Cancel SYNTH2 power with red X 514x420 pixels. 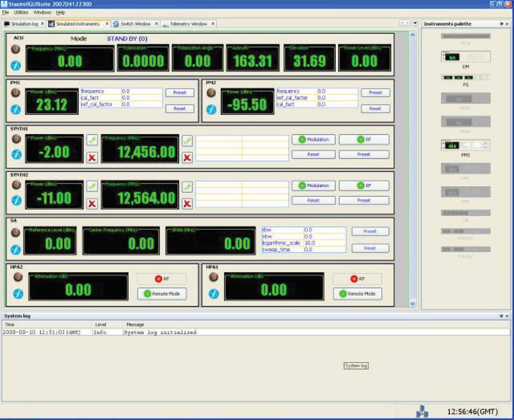[92, 204]
